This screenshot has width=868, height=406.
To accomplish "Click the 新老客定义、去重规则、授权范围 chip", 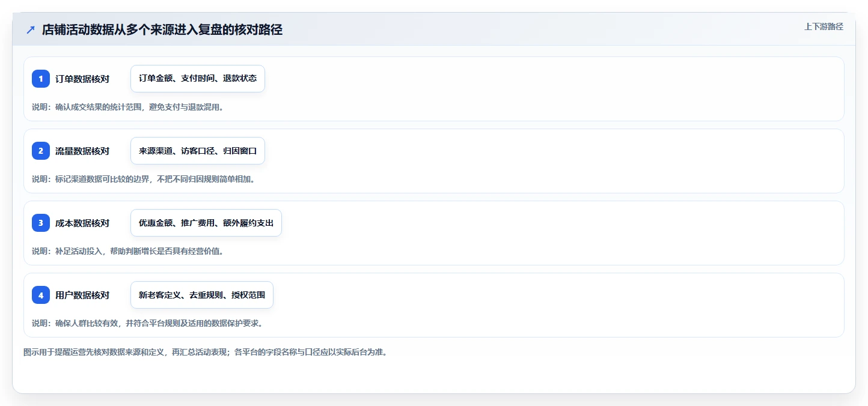I will [x=202, y=295].
